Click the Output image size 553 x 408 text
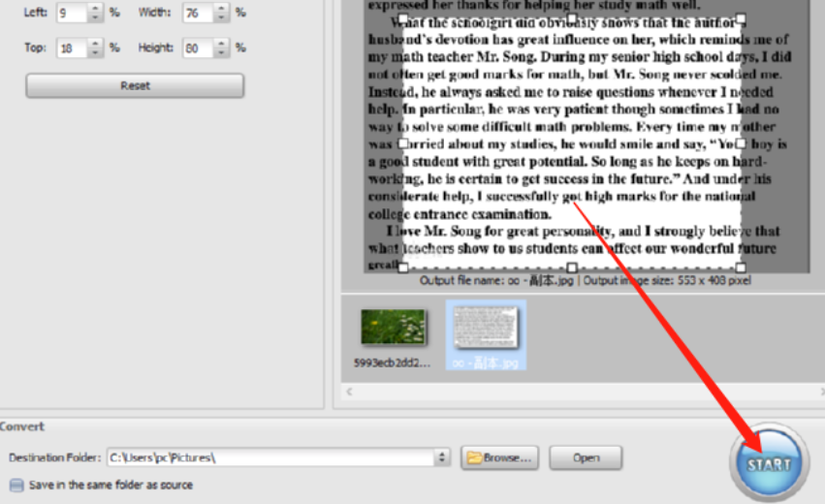 (x=667, y=280)
